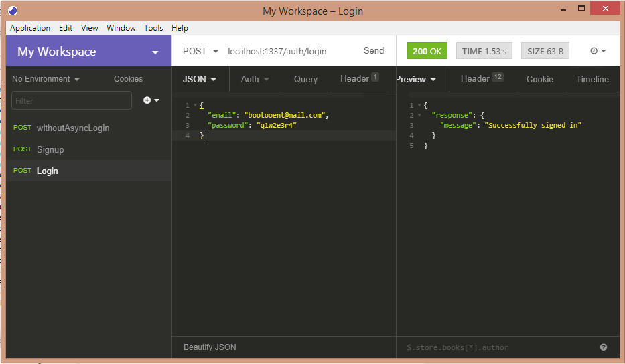This screenshot has height=364, width=625.
Task: Collapse the response object fold arrow on line 2
Action: (419, 116)
